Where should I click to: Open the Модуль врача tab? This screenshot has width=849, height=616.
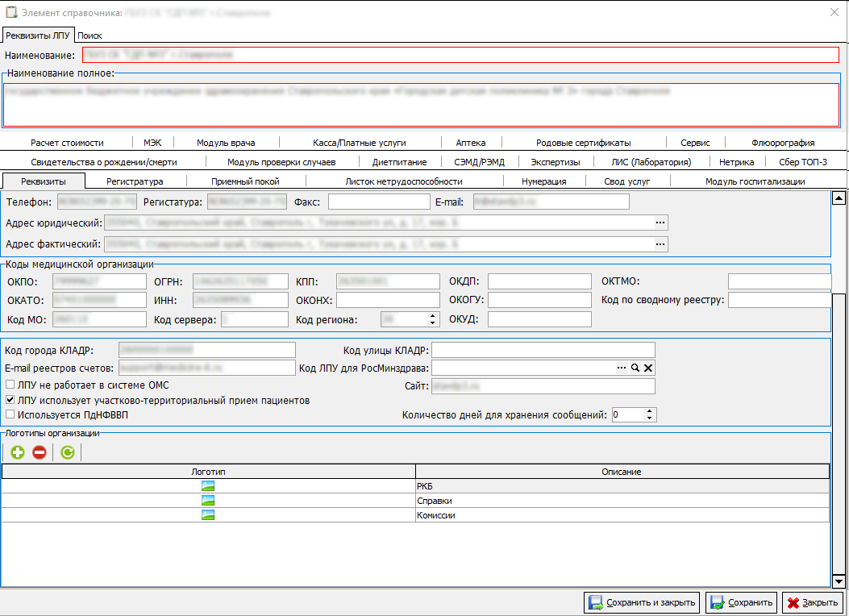226,143
